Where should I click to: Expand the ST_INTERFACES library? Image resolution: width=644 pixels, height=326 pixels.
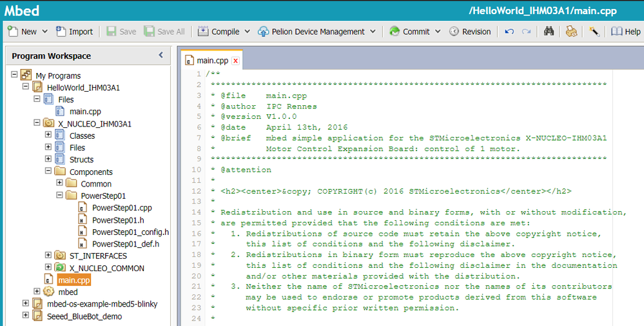click(48, 255)
